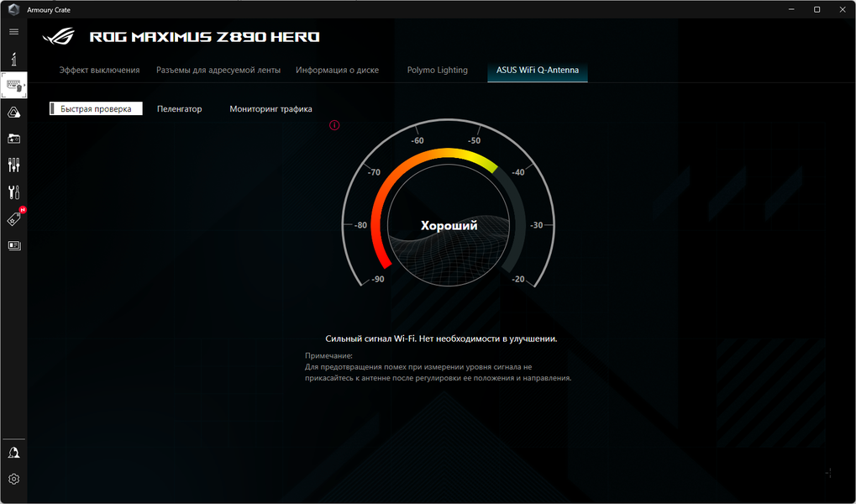856x504 pixels.
Task: Maximize the Armoury Crate window
Action: [x=817, y=9]
